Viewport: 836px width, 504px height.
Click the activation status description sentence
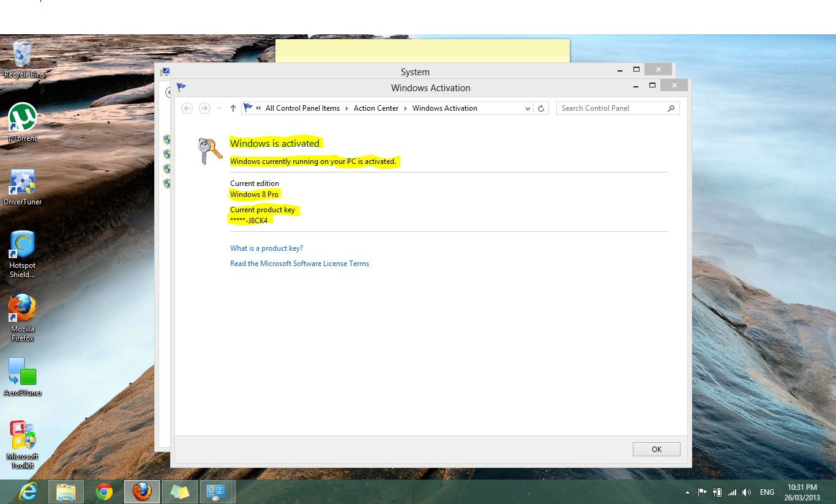coord(313,161)
